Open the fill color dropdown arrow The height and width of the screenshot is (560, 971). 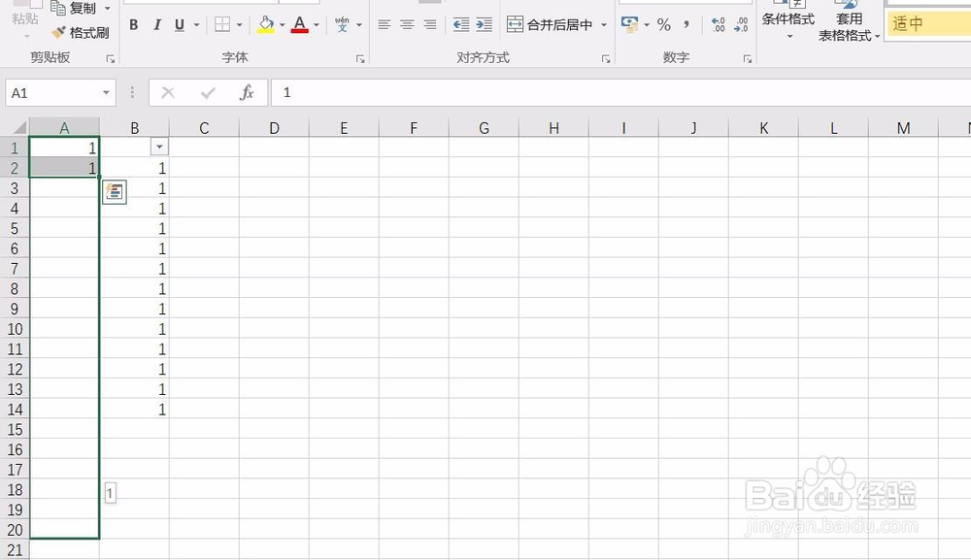click(x=282, y=25)
